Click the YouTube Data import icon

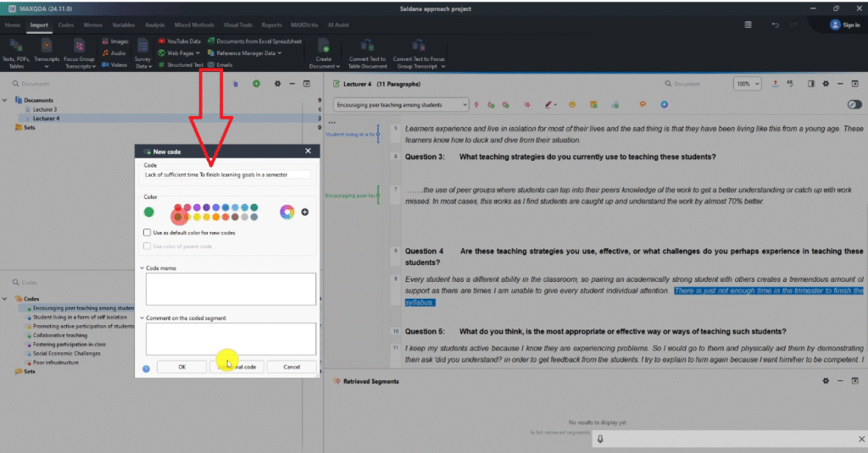point(162,41)
